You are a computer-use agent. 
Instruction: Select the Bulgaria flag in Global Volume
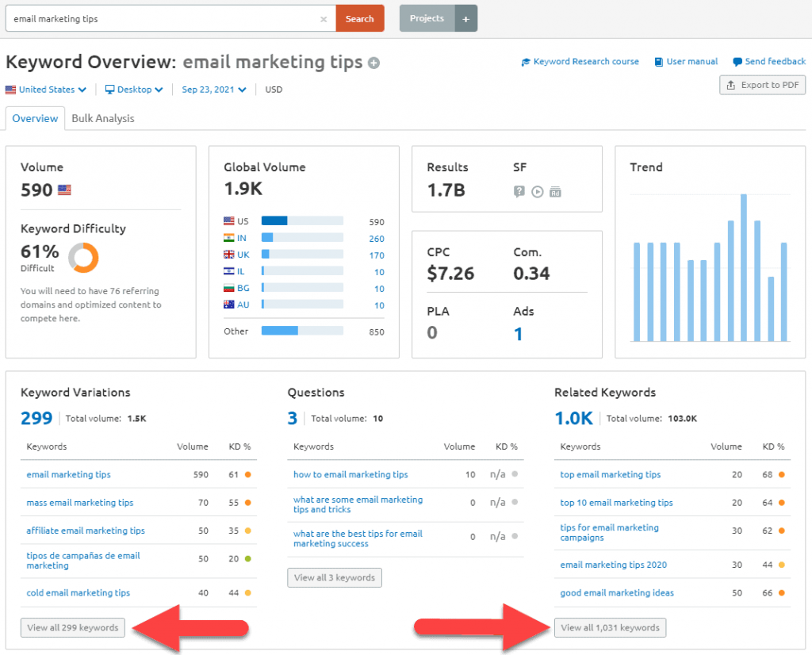click(x=229, y=287)
